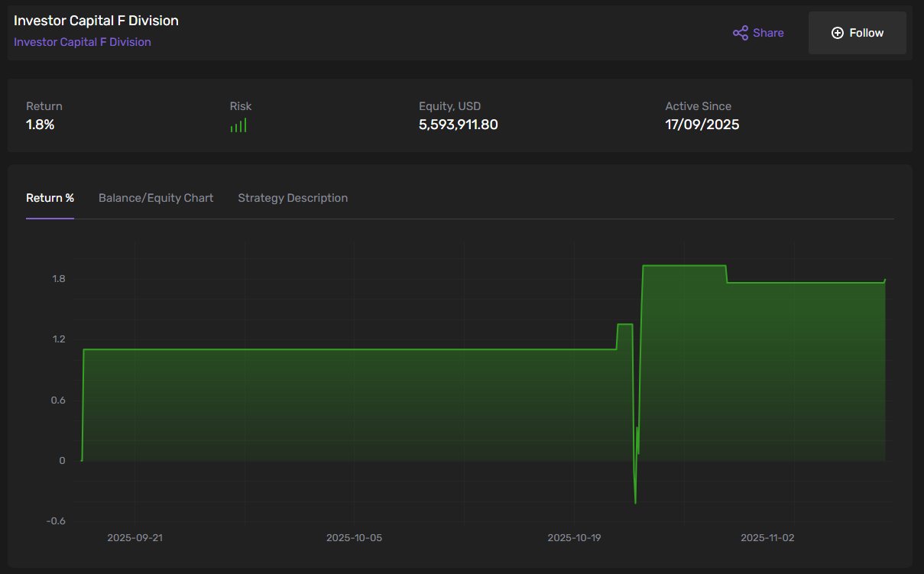Open the Strategy Description tab
Screen dimensions: 924x574
pos(293,198)
